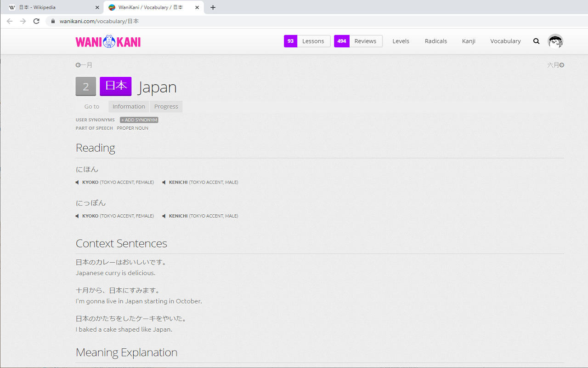This screenshot has width=588, height=368.
Task: Open the Radicals menu
Action: (435, 41)
